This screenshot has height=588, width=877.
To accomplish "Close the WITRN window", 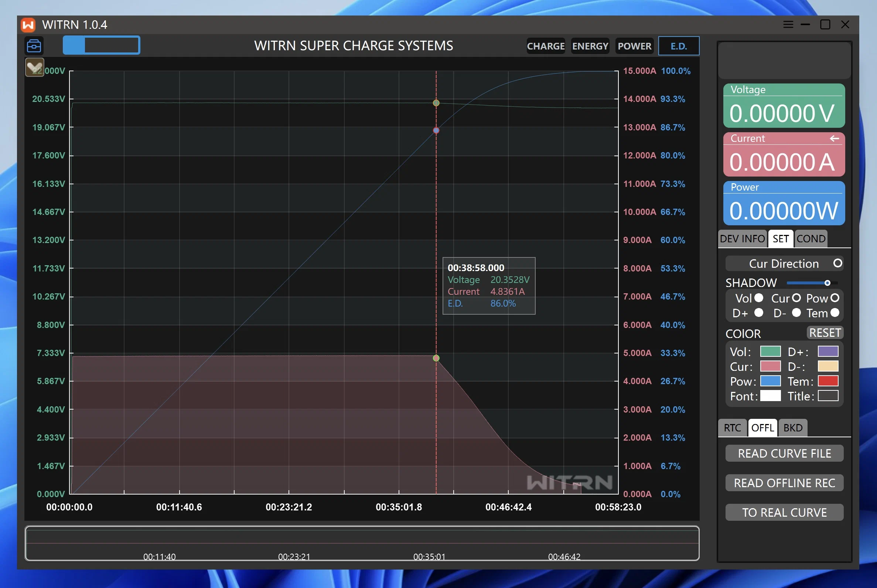I will click(845, 25).
